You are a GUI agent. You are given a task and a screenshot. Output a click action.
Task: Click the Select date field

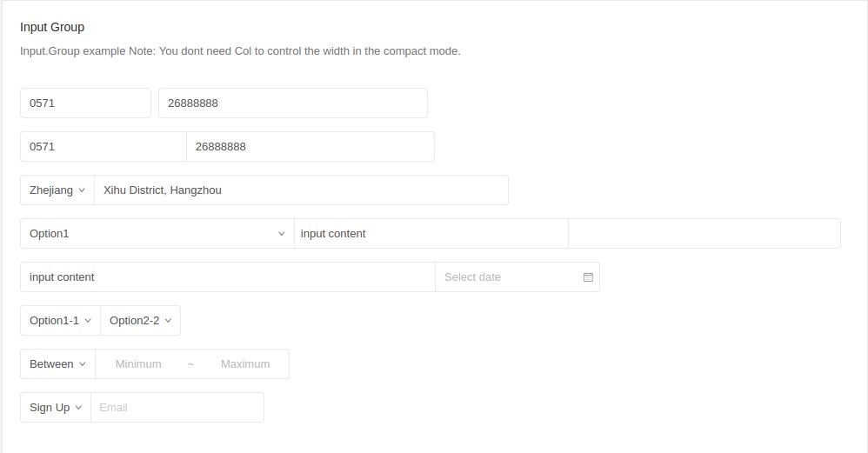click(x=509, y=277)
